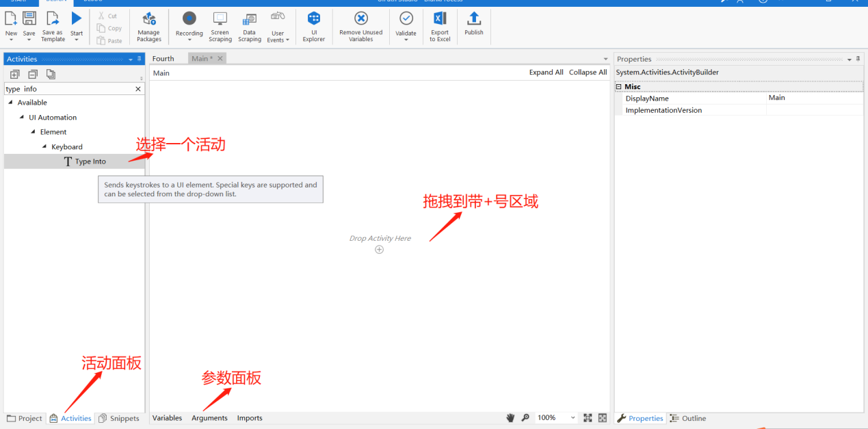Select the pan hand tool

pyautogui.click(x=510, y=417)
